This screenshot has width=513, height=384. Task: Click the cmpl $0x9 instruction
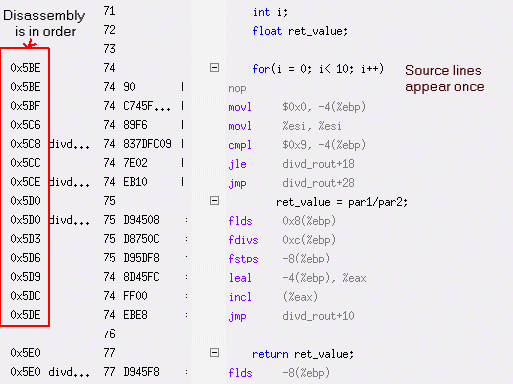[x=297, y=145]
